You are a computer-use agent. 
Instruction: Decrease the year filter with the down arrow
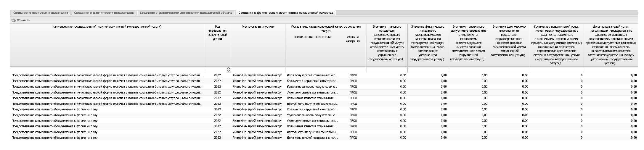[x=228, y=71]
